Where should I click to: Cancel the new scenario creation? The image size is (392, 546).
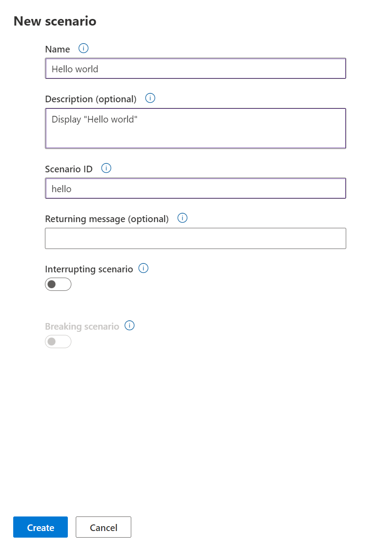103,527
